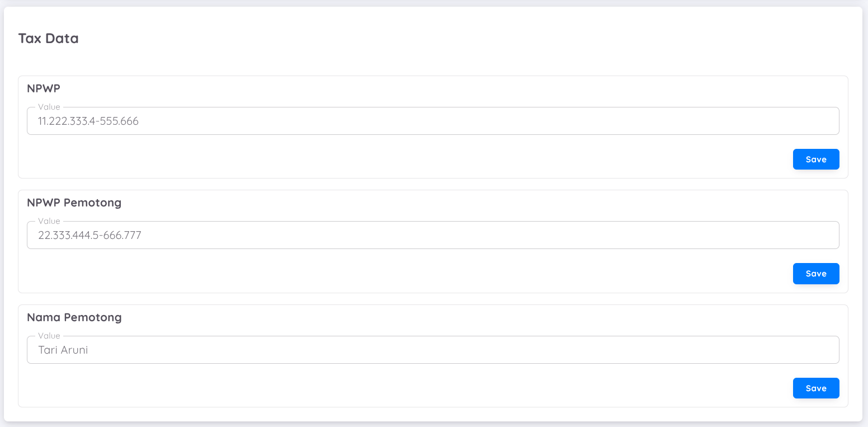The height and width of the screenshot is (427, 868).
Task: Select the Nama Pemotong value input field
Action: (x=433, y=350)
